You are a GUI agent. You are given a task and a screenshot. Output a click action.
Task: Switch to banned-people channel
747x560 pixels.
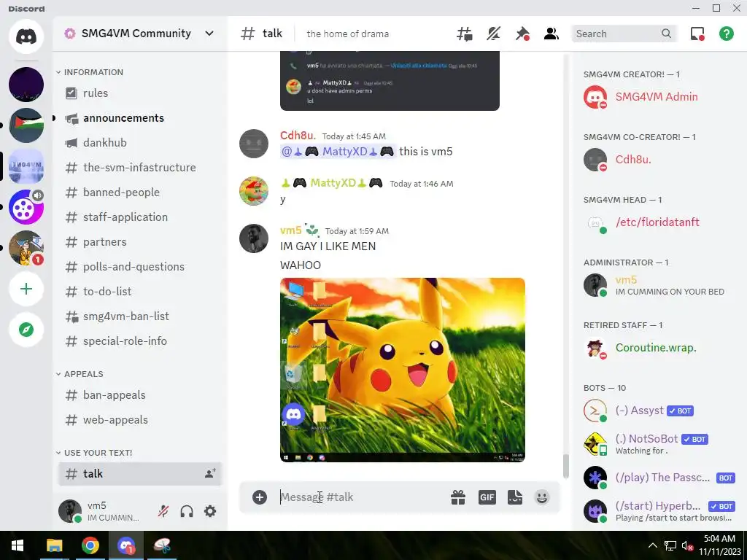coord(139,192)
